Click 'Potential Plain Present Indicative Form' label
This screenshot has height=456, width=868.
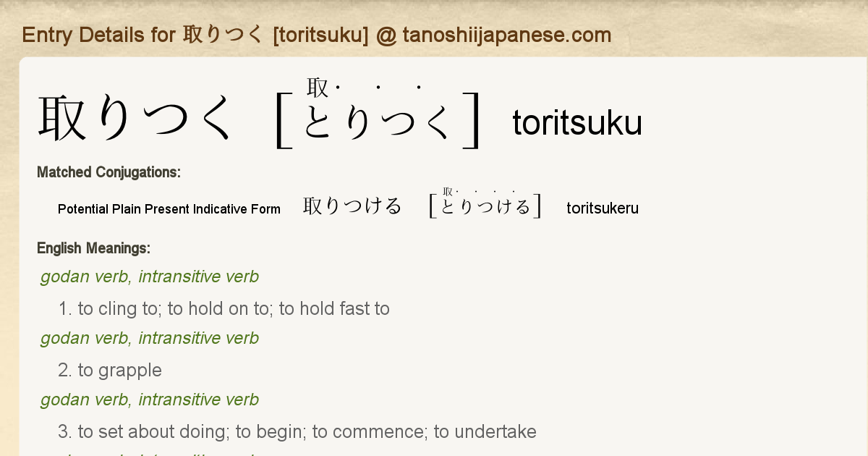click(x=169, y=209)
